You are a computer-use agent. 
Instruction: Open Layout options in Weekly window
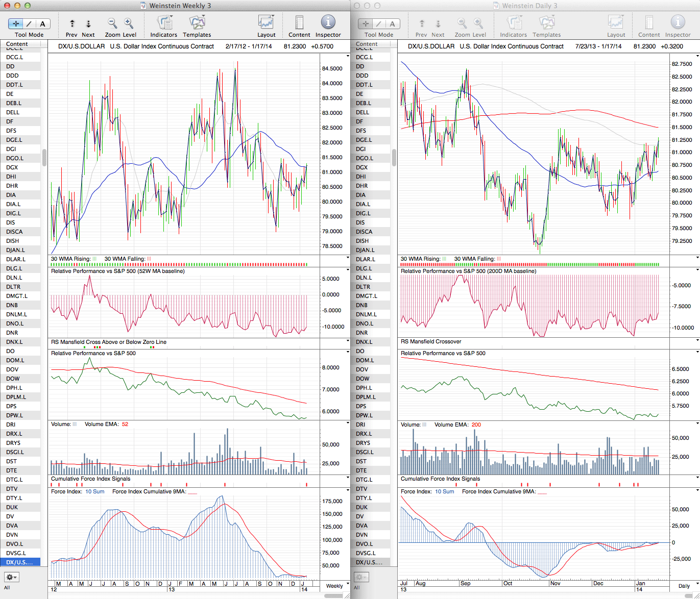[x=266, y=23]
